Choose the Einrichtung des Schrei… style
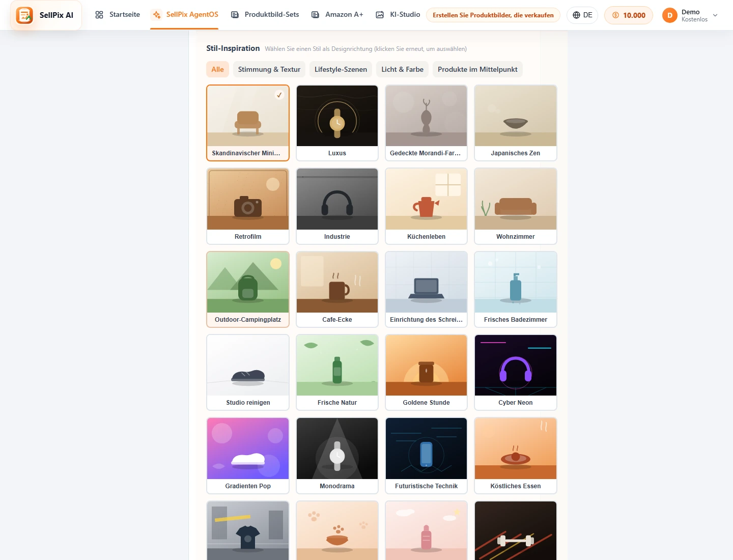Image resolution: width=733 pixels, height=560 pixels. tap(426, 289)
